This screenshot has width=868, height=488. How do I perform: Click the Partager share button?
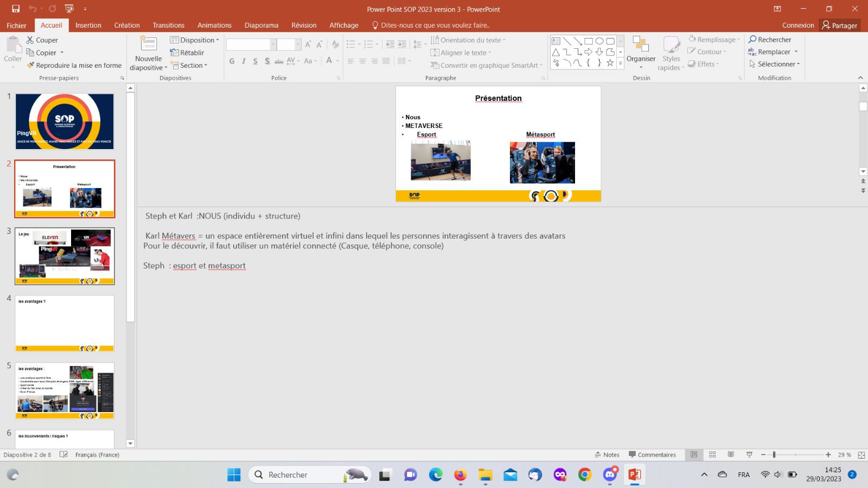839,25
